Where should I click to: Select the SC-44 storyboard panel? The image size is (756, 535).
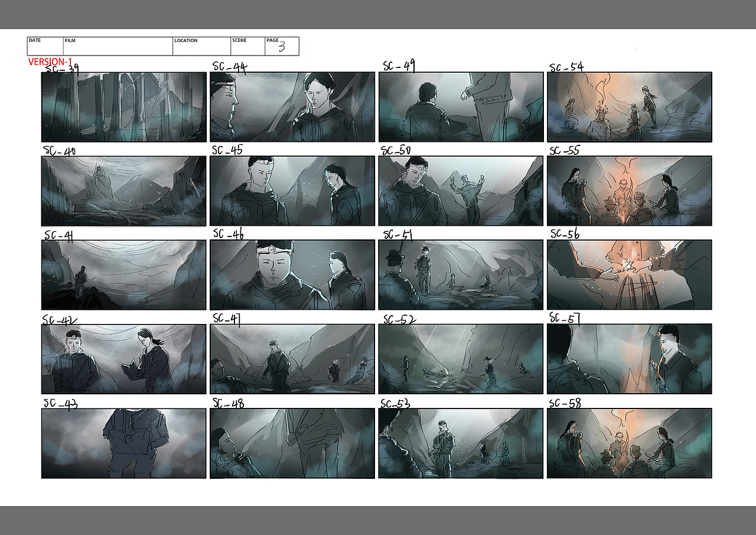pos(292,107)
